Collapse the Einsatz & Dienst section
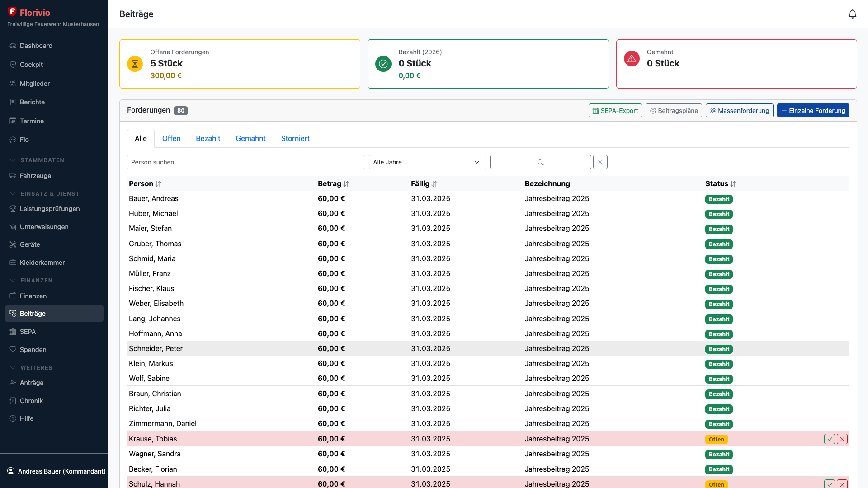This screenshot has width=868, height=488. click(x=44, y=194)
